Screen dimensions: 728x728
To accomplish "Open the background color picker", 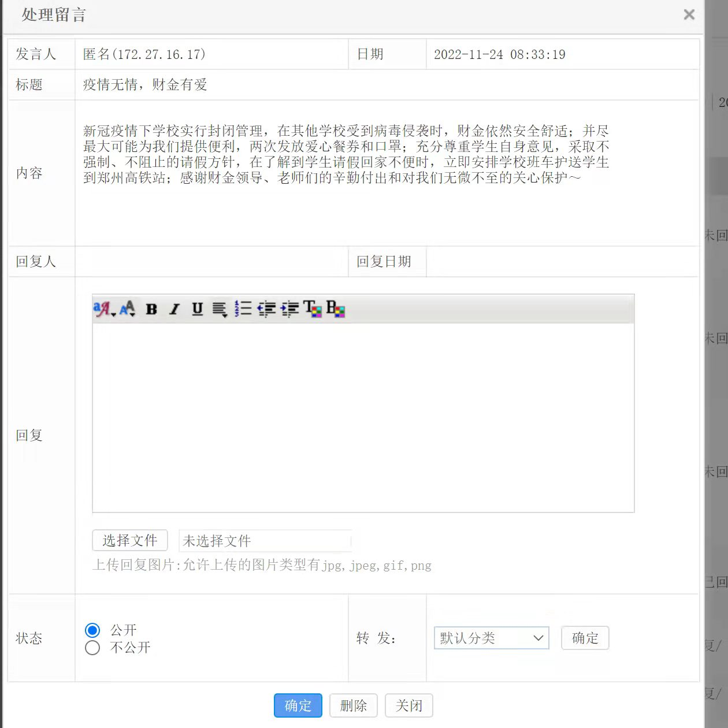I will (x=336, y=309).
